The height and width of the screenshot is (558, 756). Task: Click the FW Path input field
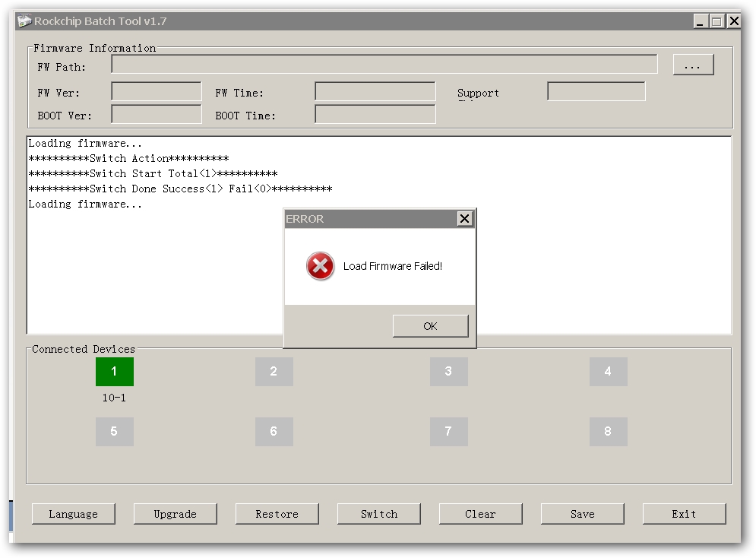pos(384,64)
